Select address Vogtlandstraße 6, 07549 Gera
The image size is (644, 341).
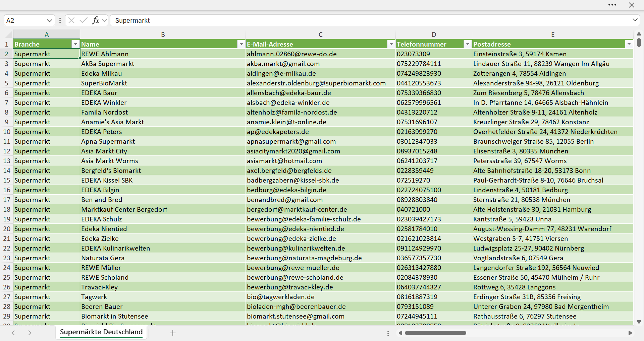[553, 258]
